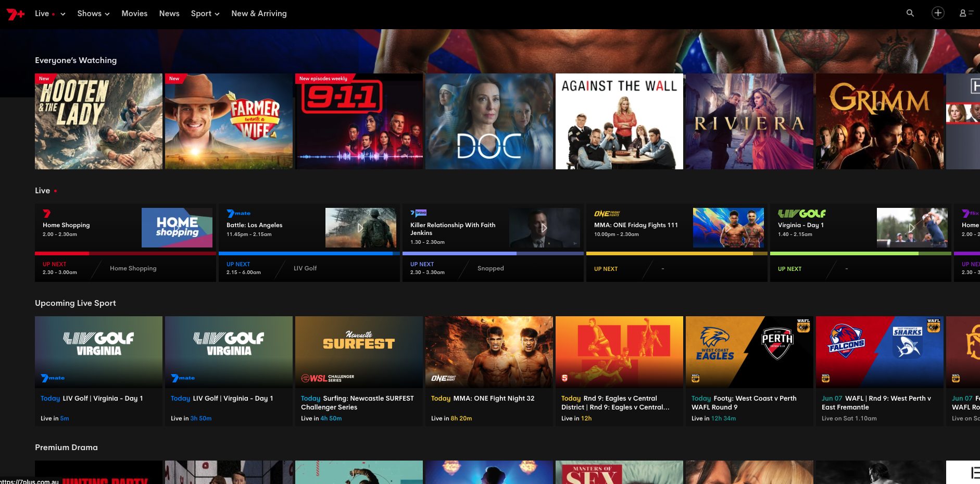
Task: Open Newcastle Surfest Challenger Series card
Action: click(359, 371)
